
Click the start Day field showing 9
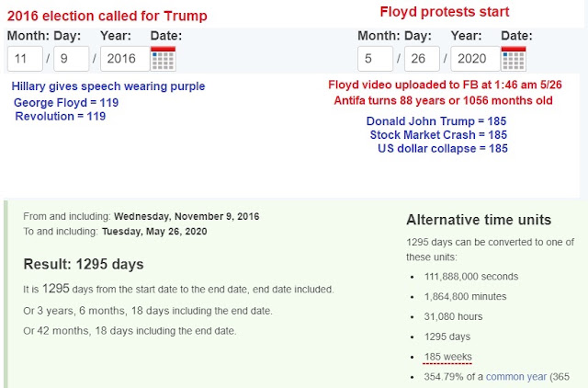point(72,59)
